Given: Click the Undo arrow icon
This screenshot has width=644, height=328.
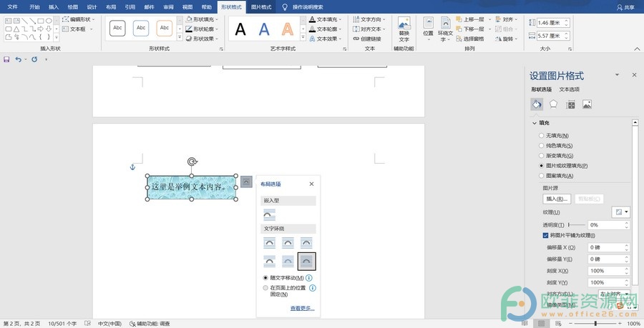Looking at the screenshot, I should tap(18, 59).
